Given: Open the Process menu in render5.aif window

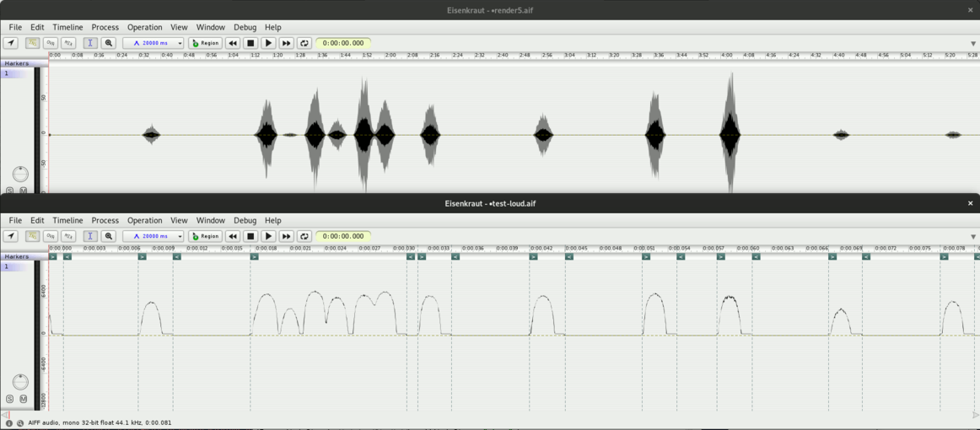Looking at the screenshot, I should point(105,27).
